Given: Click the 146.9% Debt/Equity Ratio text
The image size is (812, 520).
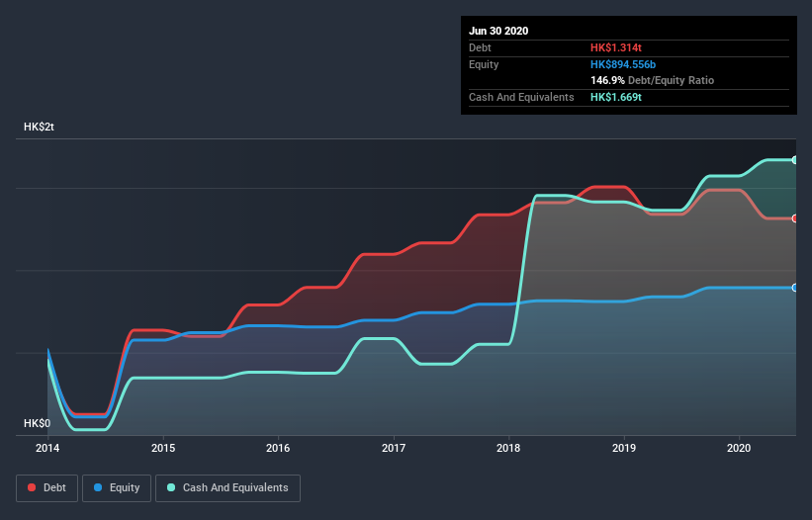Looking at the screenshot, I should [x=652, y=80].
